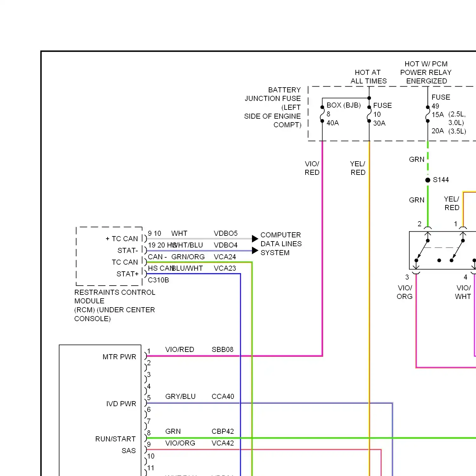The width and height of the screenshot is (476, 476).
Task: Click the VIO/ORG label next to VCA42
Action: click(x=180, y=443)
